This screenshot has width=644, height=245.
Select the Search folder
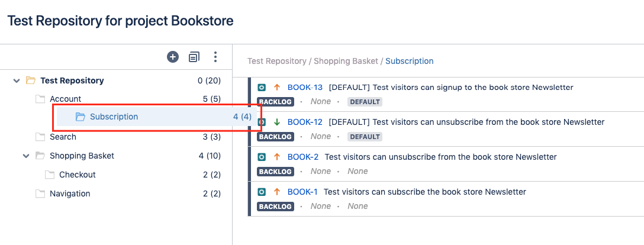coord(63,137)
